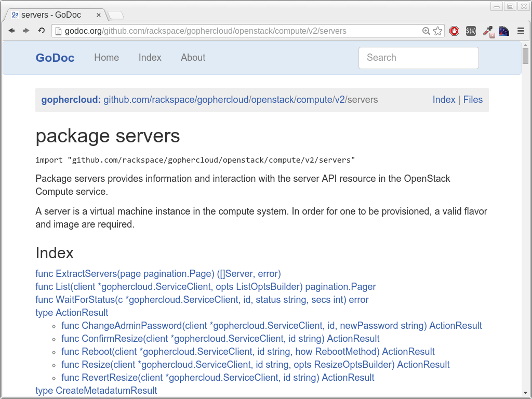Open the Index nav item

tap(150, 57)
